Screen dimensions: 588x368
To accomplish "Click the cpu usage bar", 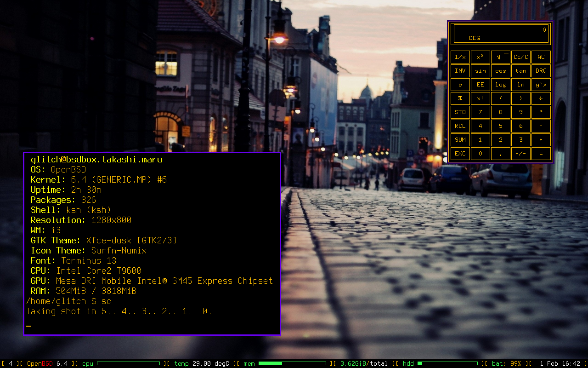I will pyautogui.click(x=128, y=363).
